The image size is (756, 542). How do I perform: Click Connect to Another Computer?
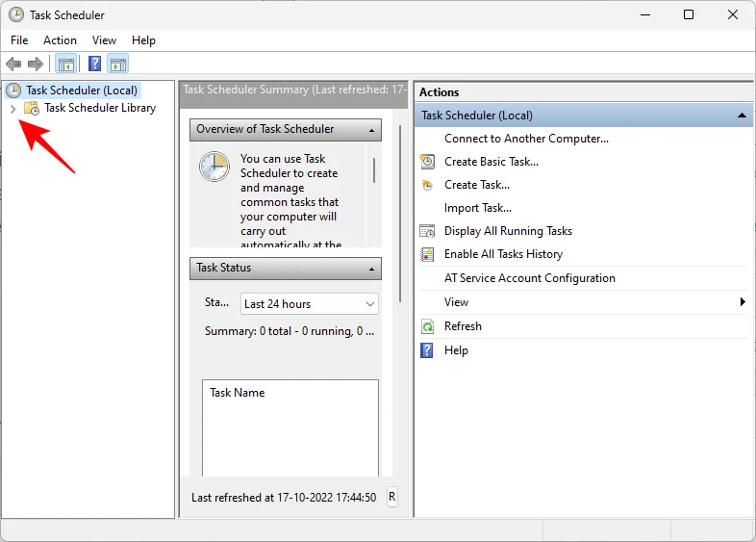pos(526,139)
